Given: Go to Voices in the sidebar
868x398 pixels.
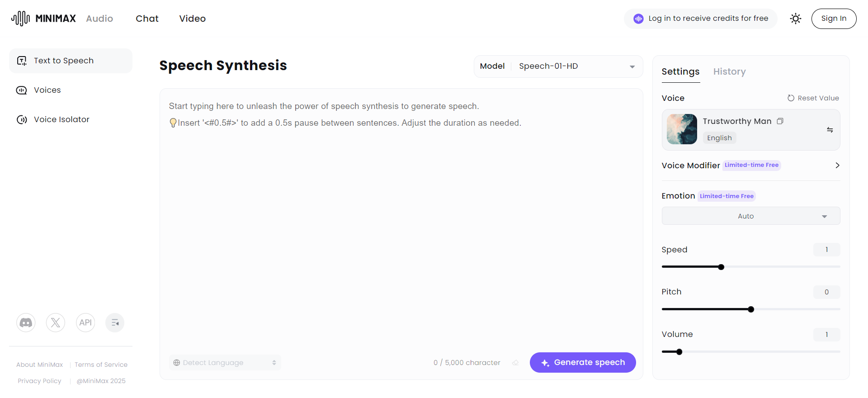Looking at the screenshot, I should coord(47,90).
